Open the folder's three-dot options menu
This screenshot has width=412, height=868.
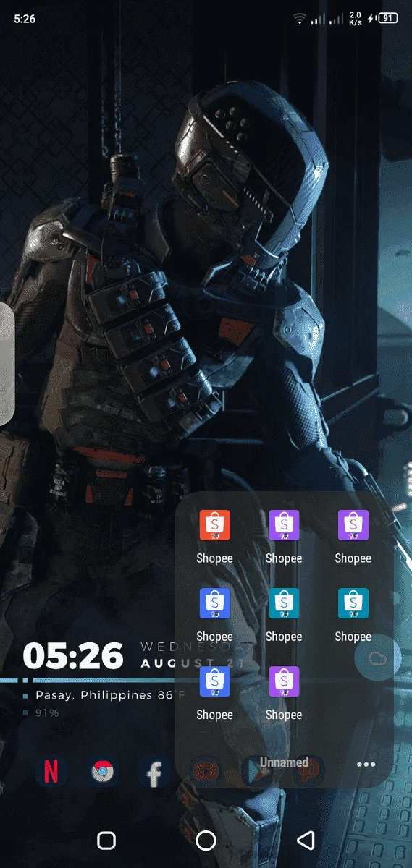tap(366, 765)
